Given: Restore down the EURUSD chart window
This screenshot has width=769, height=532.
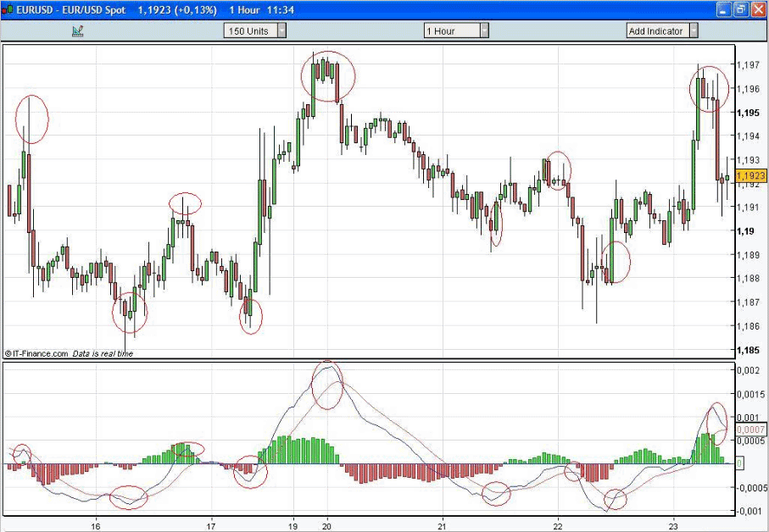Looking at the screenshot, I should (x=741, y=10).
